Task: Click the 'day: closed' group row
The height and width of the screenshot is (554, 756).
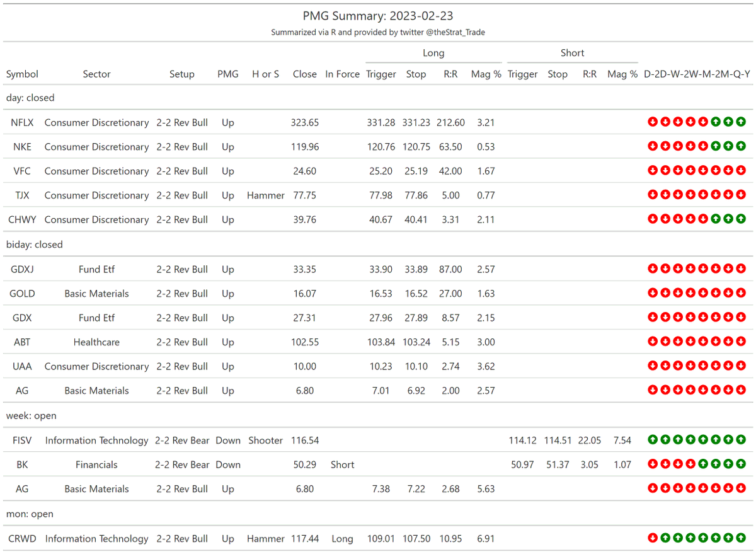Action: 378,98
